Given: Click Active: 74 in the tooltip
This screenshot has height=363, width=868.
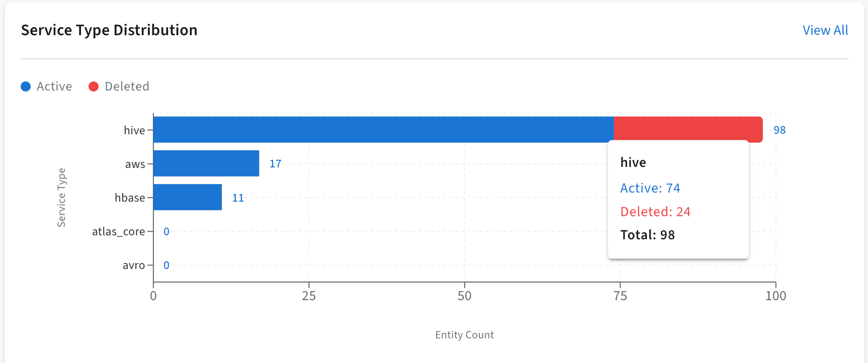Looking at the screenshot, I should coord(650,188).
